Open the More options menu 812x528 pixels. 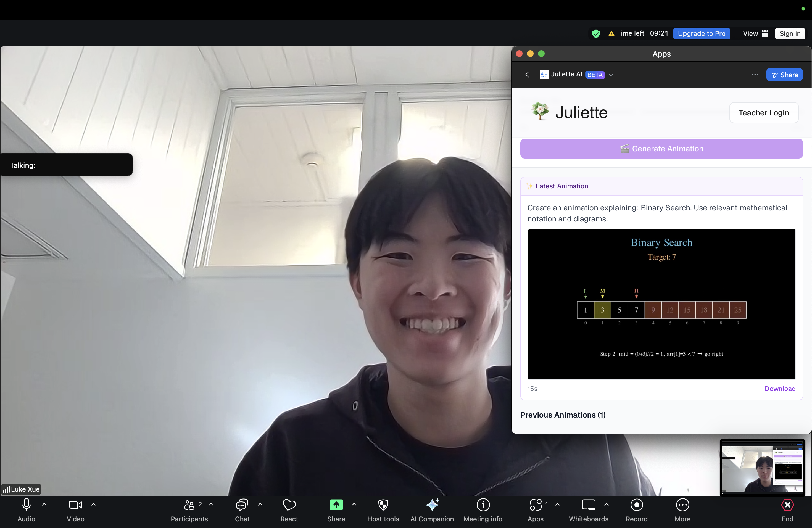[x=682, y=505]
